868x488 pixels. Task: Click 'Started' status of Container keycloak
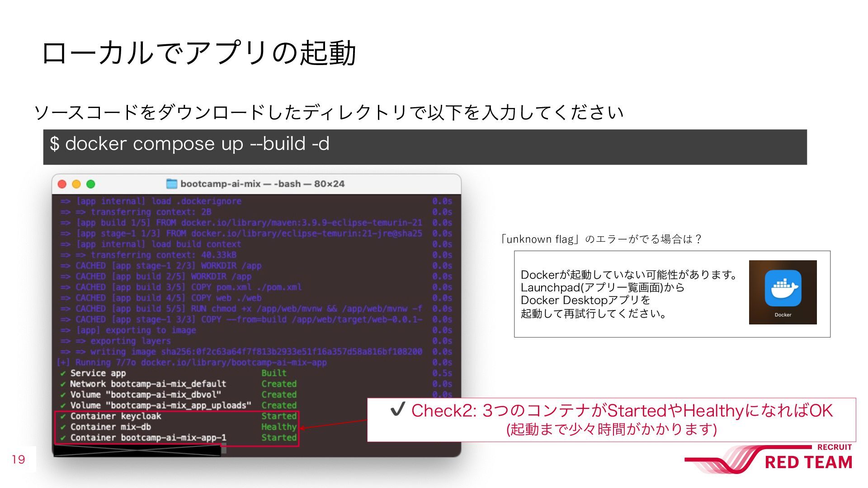[279, 417]
